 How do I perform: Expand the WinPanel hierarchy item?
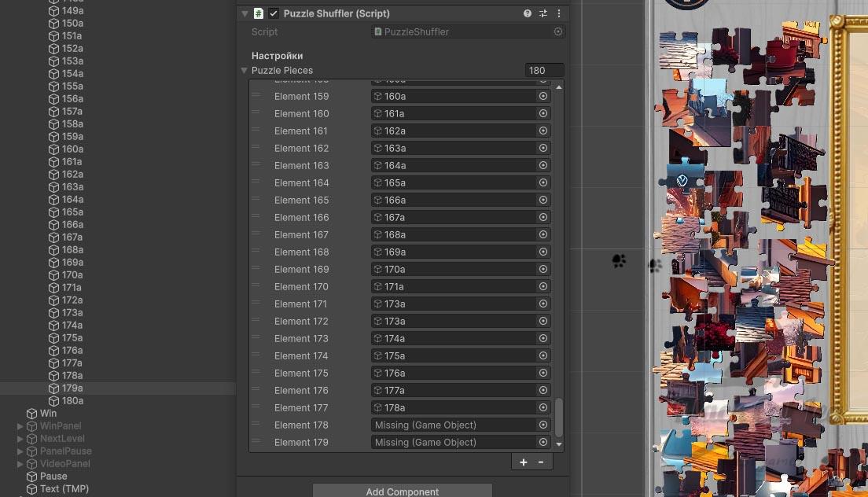[20, 426]
